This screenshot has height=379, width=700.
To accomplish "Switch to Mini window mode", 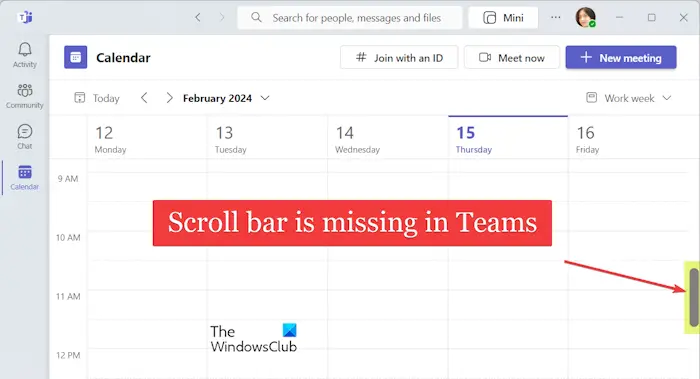I will click(503, 18).
